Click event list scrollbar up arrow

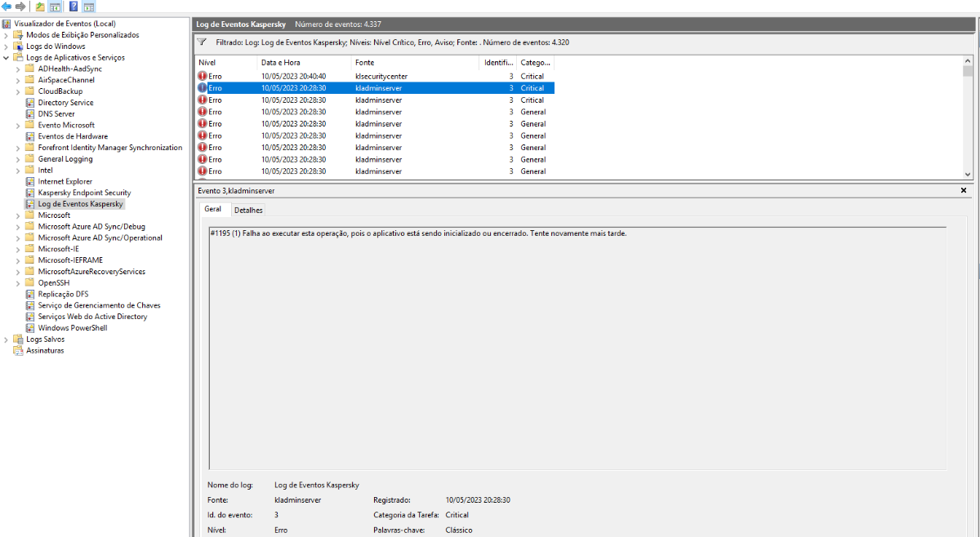968,61
